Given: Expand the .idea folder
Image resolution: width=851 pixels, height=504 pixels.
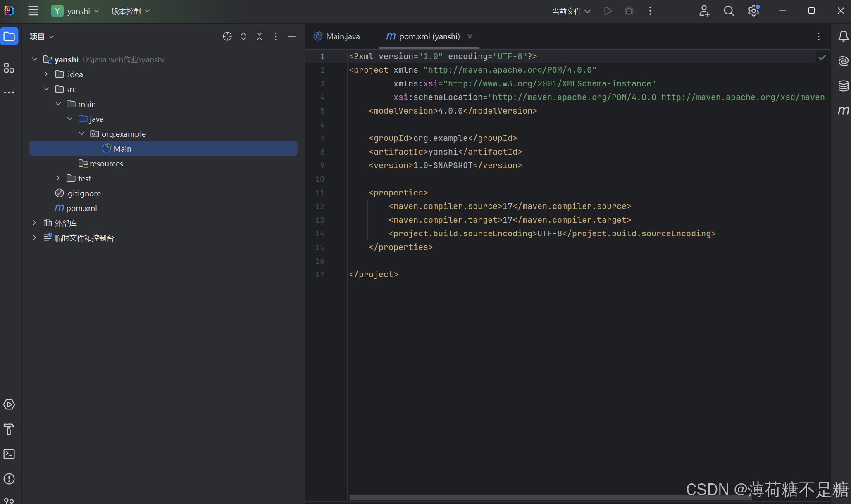Looking at the screenshot, I should (46, 74).
